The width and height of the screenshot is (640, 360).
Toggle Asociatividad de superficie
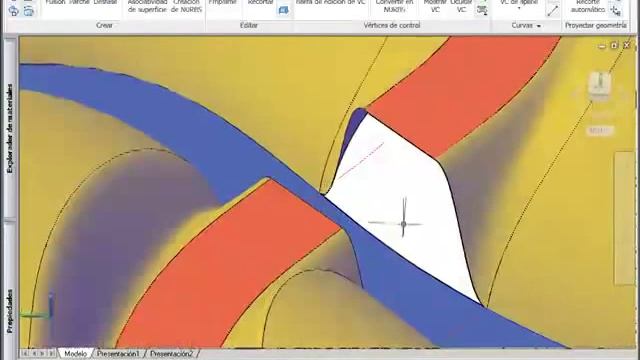(147, 6)
